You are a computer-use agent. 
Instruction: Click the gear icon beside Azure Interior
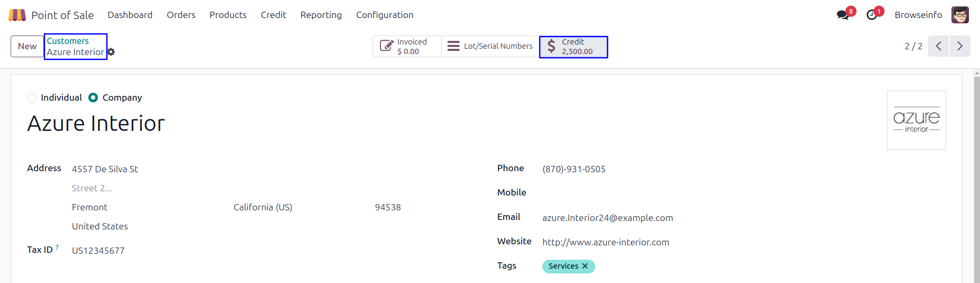coord(111,52)
